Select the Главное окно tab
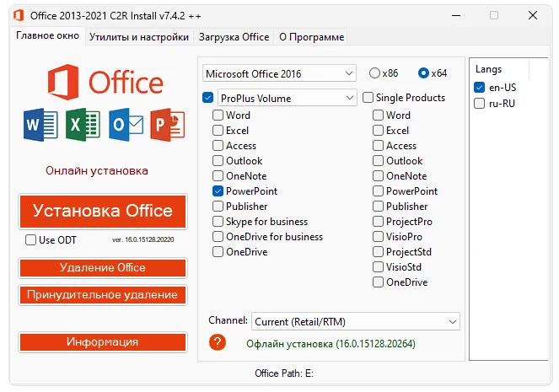Image resolution: width=559 pixels, height=392 pixels. tap(47, 35)
